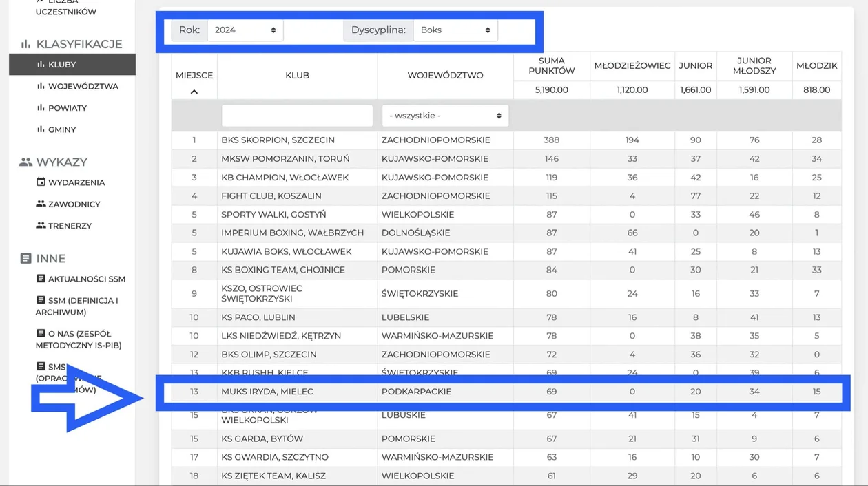
Task: Open the Dyscyplina dropdown showing Boks
Action: 455,30
